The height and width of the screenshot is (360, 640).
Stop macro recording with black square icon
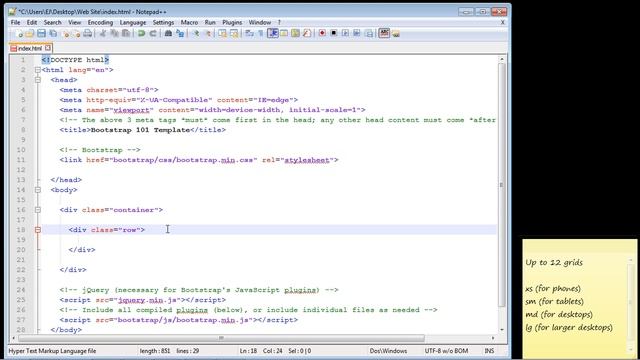click(333, 33)
